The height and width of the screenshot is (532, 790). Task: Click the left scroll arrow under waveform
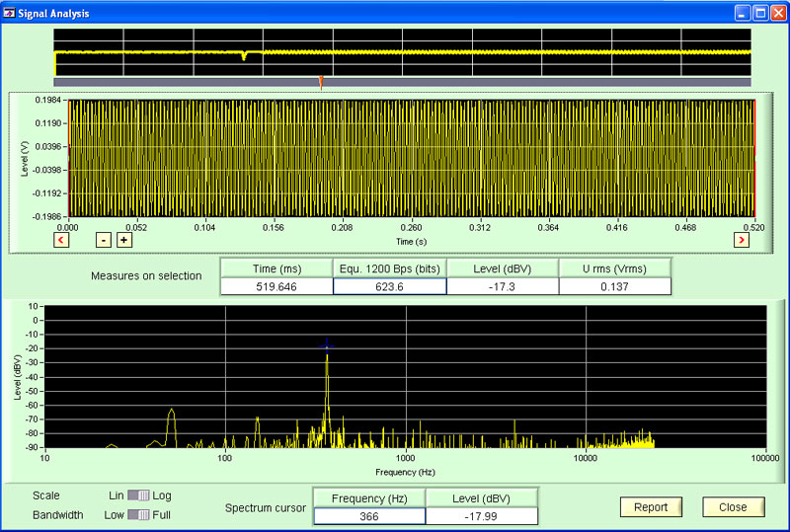61,240
